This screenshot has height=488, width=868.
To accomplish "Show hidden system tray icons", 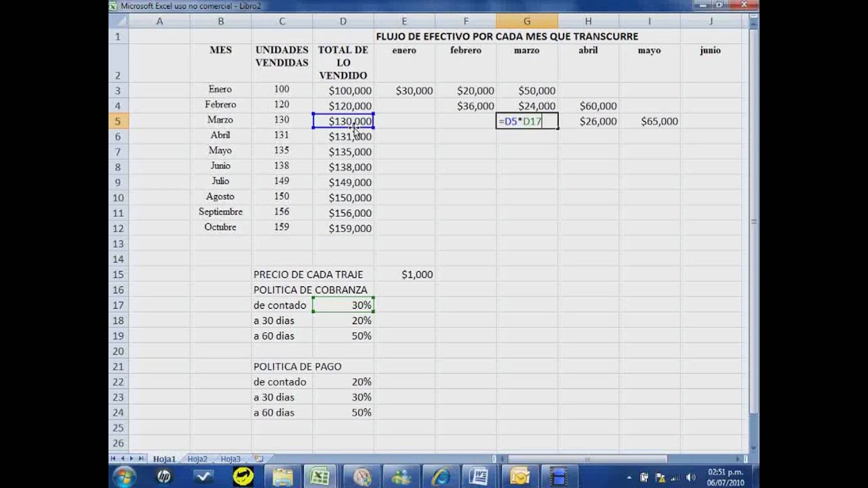I will click(629, 478).
